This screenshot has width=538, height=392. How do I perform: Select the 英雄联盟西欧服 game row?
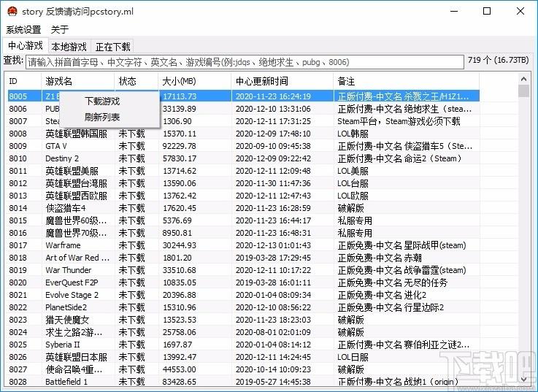[243, 196]
